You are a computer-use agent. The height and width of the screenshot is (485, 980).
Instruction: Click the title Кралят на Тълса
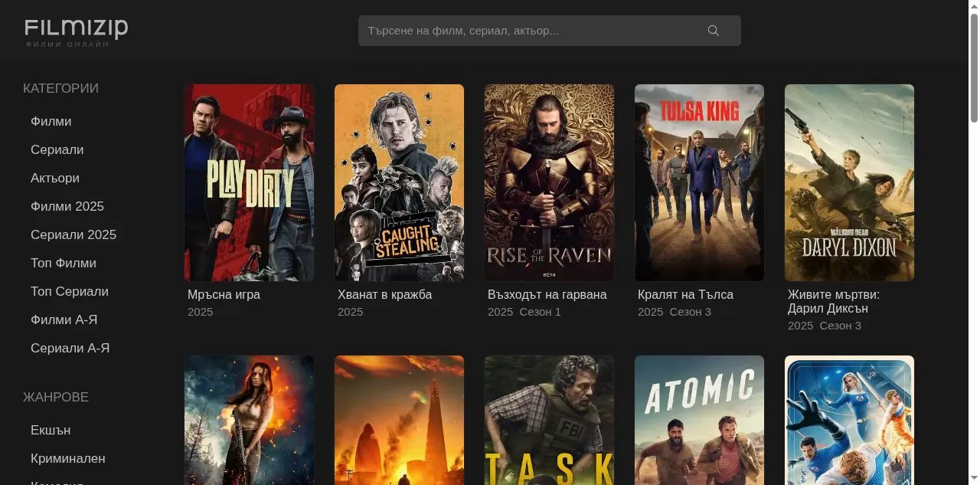coord(686,295)
